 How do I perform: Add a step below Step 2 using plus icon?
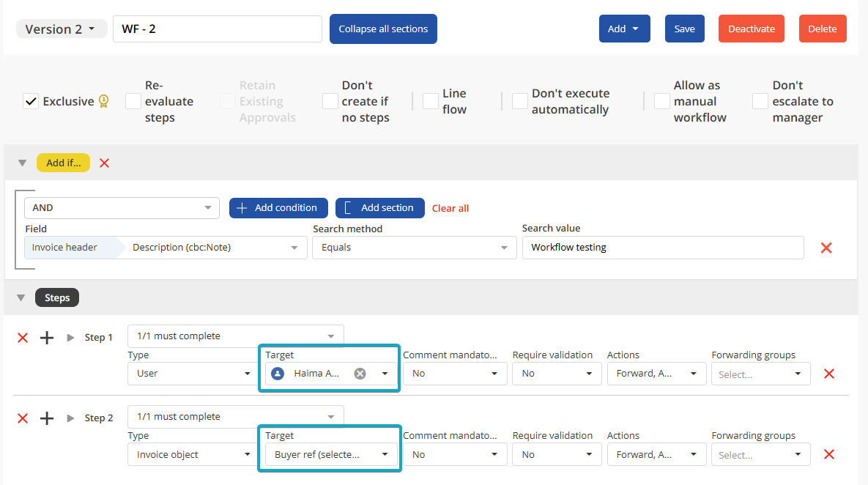tap(46, 418)
